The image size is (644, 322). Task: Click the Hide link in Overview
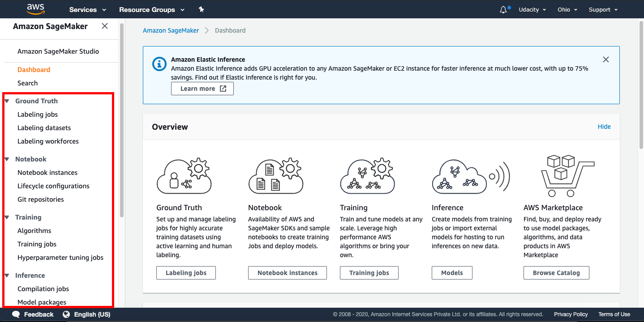pos(604,127)
